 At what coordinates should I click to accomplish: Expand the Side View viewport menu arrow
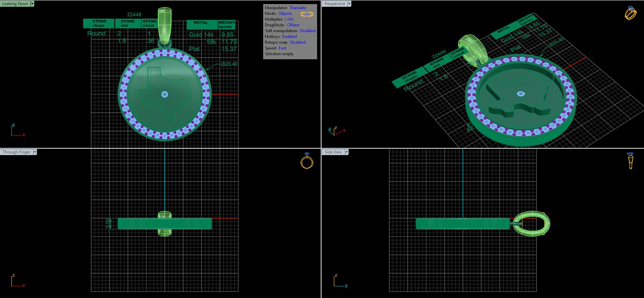(x=346, y=152)
